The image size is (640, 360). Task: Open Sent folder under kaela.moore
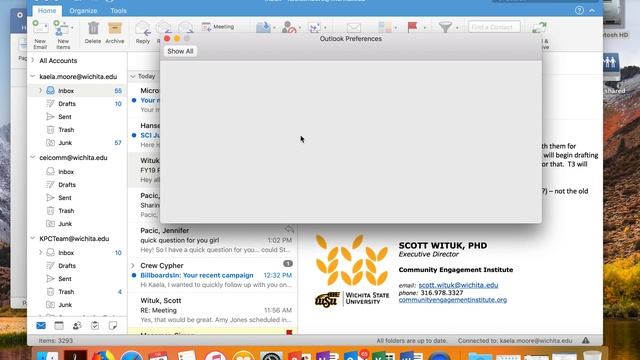77,117
